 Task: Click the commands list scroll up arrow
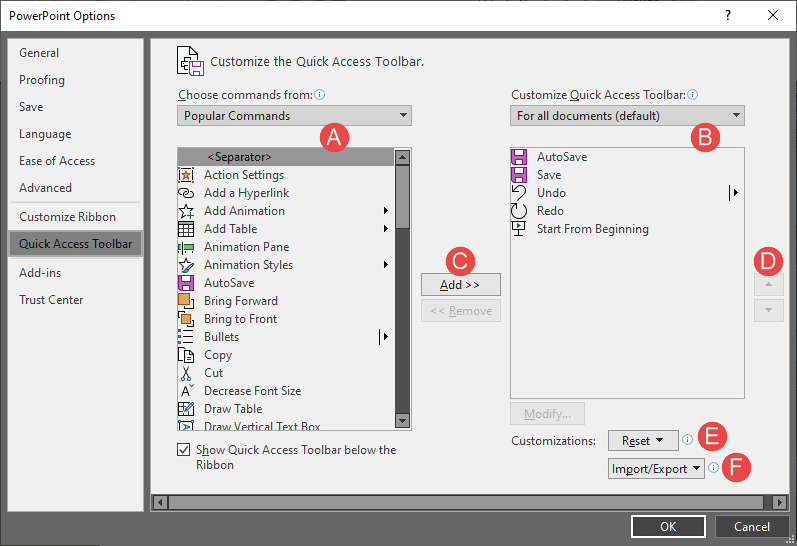402,157
